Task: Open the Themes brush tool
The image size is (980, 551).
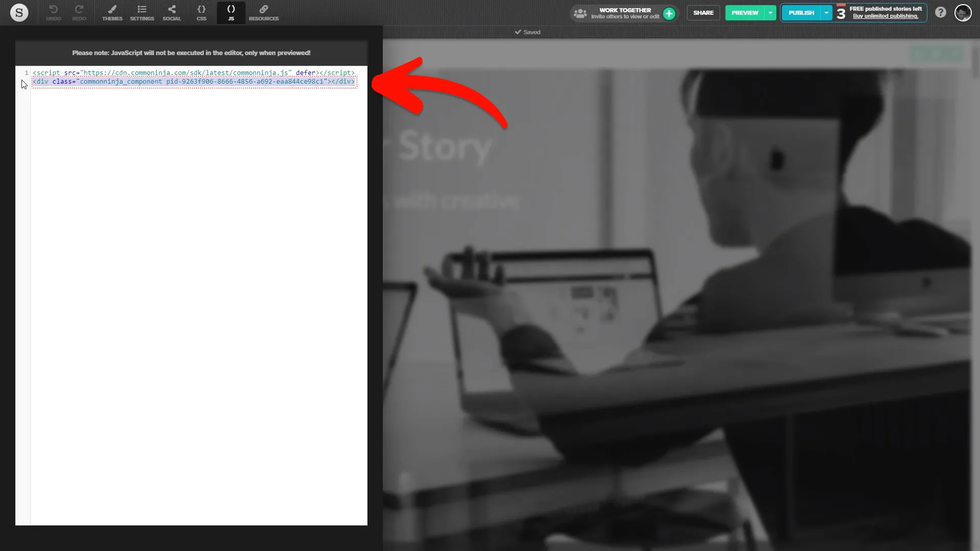Action: point(112,13)
